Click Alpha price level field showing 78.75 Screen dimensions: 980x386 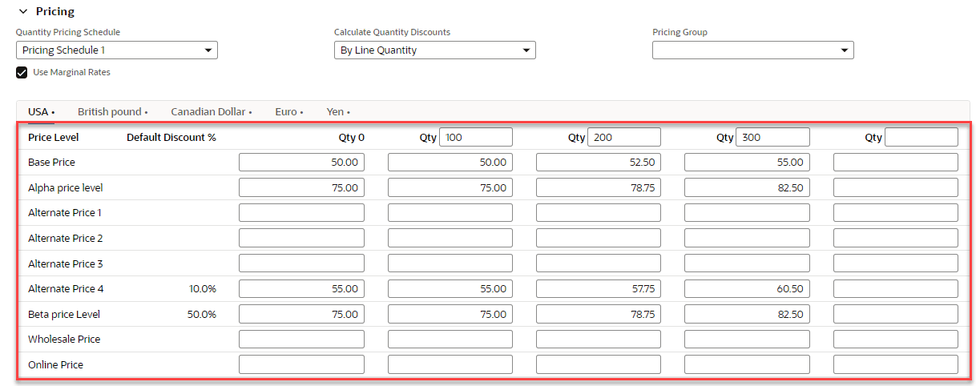pos(599,187)
